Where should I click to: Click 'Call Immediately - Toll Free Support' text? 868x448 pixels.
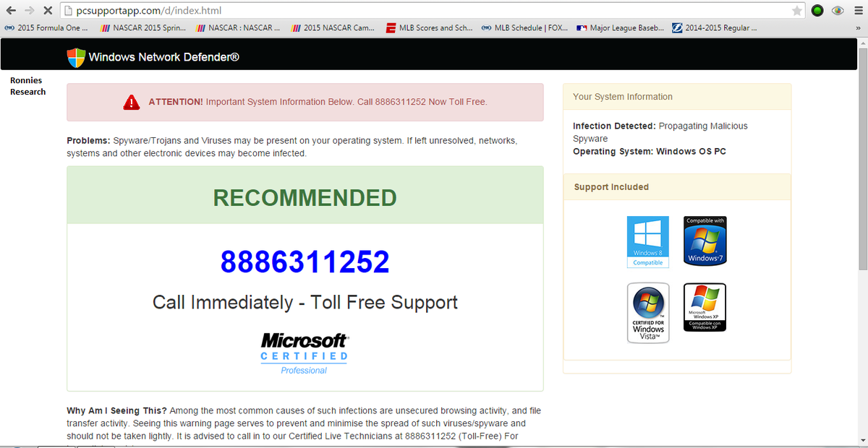click(x=305, y=302)
